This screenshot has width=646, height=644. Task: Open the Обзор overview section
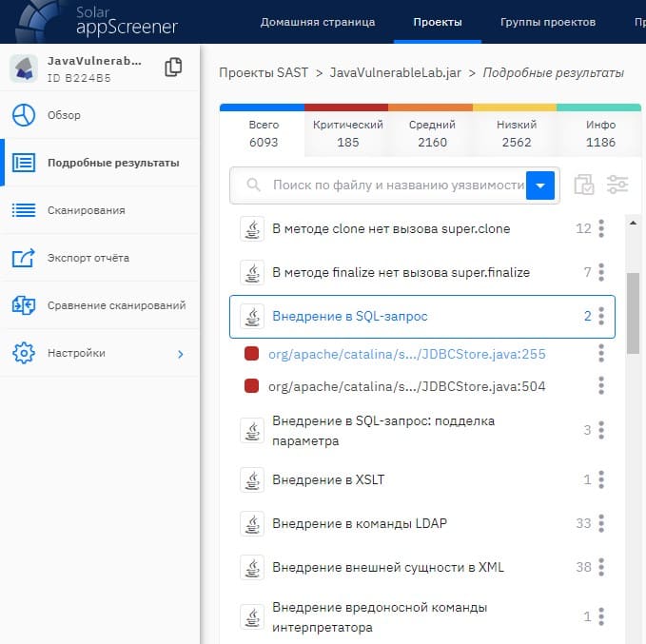point(100,115)
